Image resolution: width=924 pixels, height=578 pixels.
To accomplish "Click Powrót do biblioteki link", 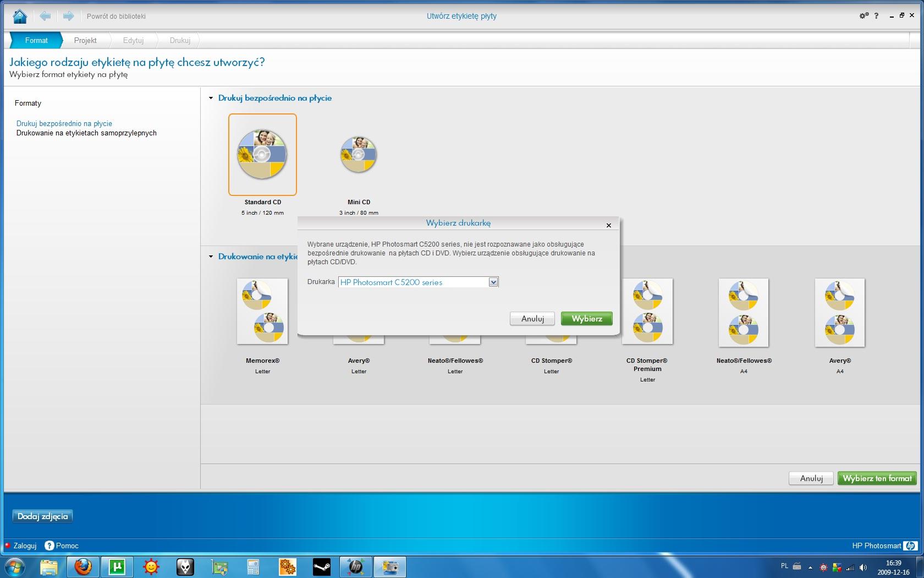I will click(x=116, y=17).
